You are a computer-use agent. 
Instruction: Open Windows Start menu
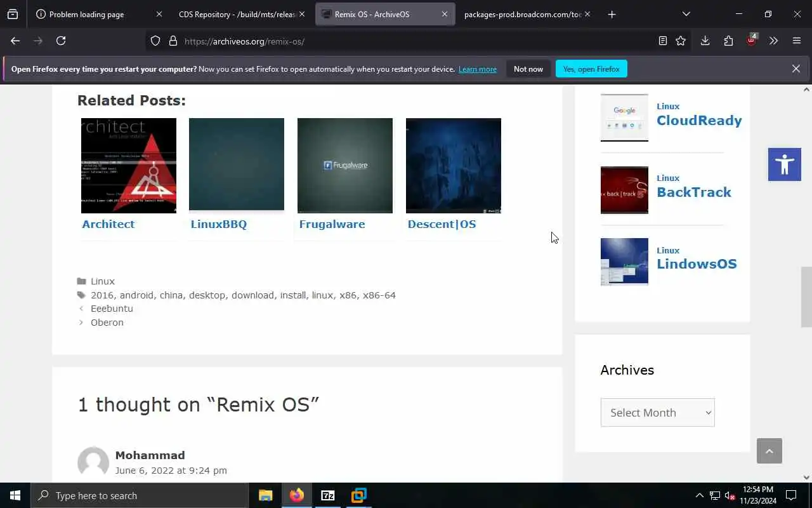pos(15,495)
